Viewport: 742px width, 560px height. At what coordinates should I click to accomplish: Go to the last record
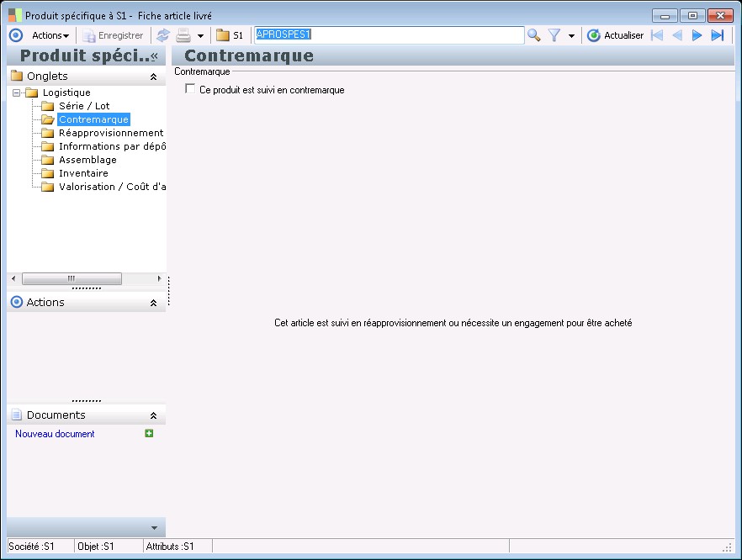[x=718, y=35]
